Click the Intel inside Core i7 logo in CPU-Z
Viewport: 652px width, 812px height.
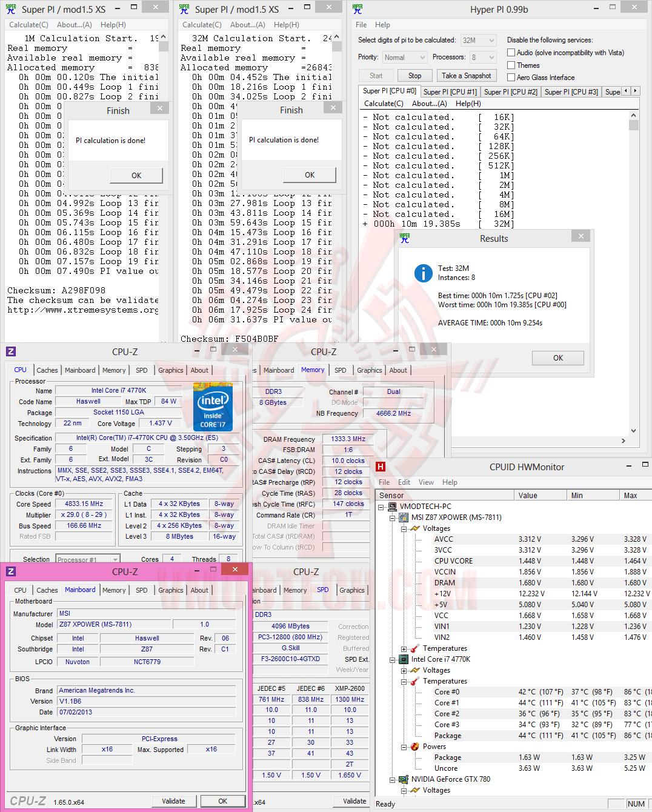click(x=213, y=407)
